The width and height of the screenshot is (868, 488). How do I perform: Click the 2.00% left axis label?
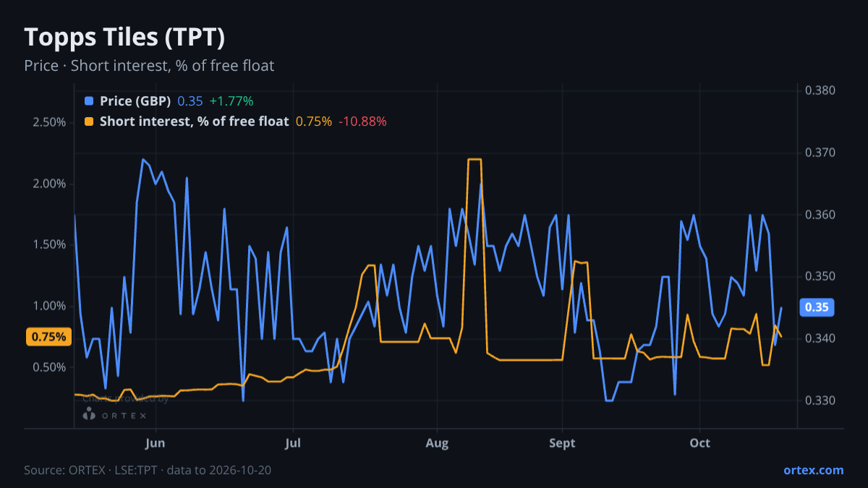pyautogui.click(x=49, y=184)
